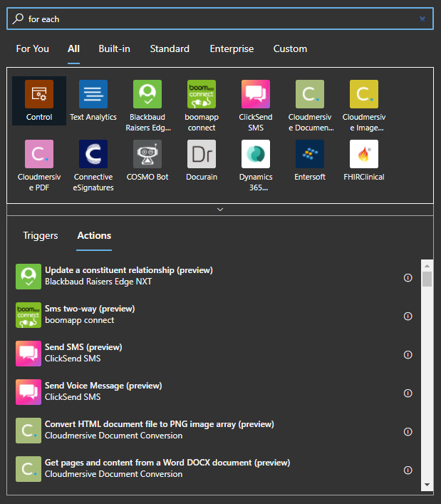
Task: Click the actions list scrollbar thumb
Action: (427, 279)
